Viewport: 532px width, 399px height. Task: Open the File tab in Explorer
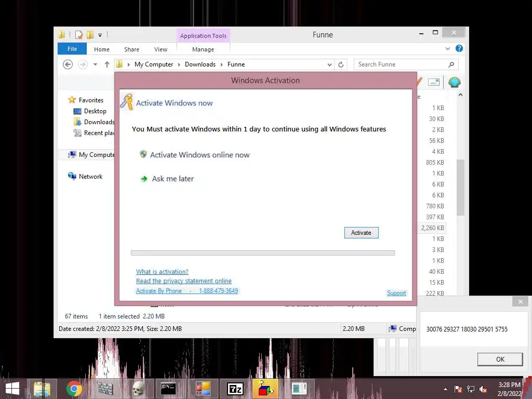tap(72, 49)
